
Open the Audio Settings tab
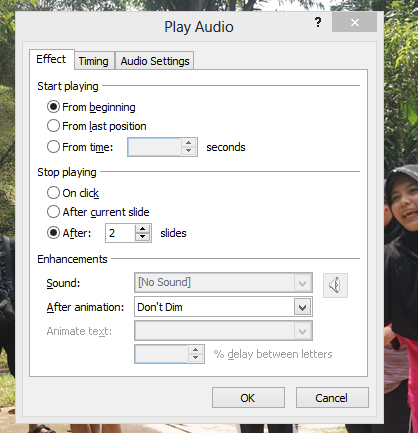tap(155, 61)
